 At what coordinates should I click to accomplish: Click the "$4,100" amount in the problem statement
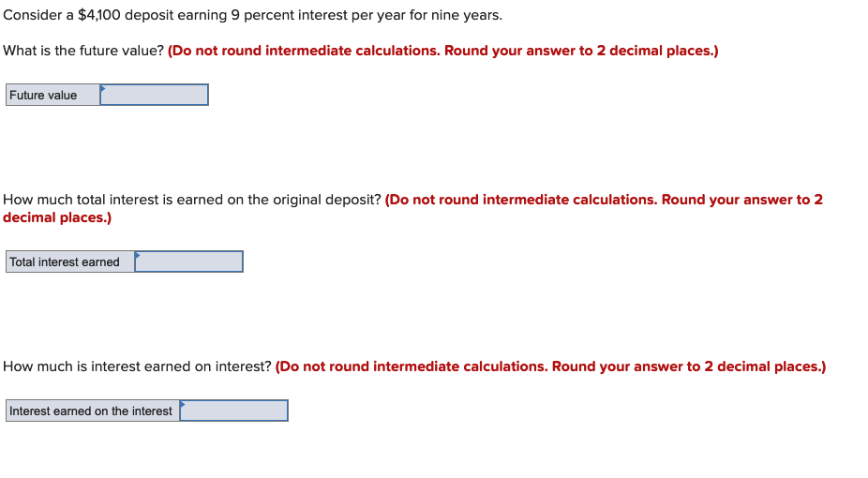click(99, 15)
